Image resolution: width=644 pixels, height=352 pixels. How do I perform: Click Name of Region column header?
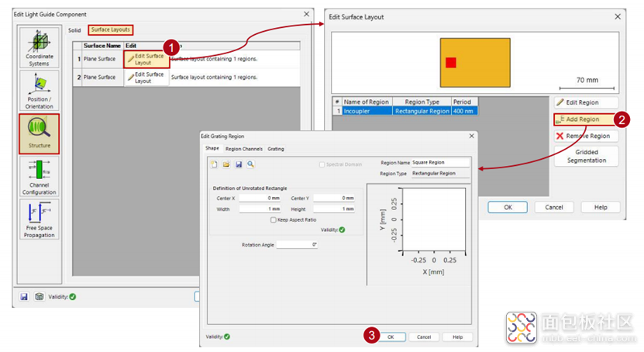pos(367,102)
